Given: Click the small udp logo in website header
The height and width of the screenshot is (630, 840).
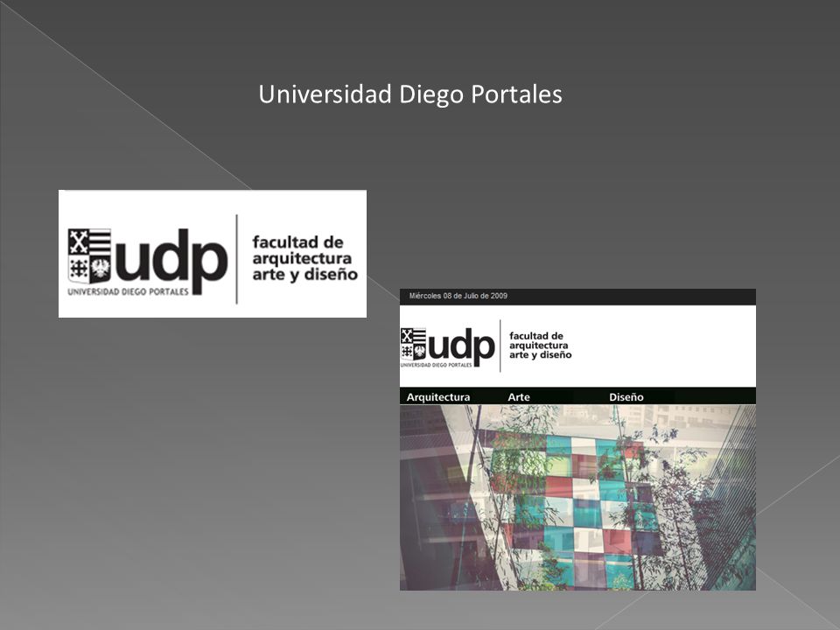Looking at the screenshot, I should pyautogui.click(x=447, y=347).
